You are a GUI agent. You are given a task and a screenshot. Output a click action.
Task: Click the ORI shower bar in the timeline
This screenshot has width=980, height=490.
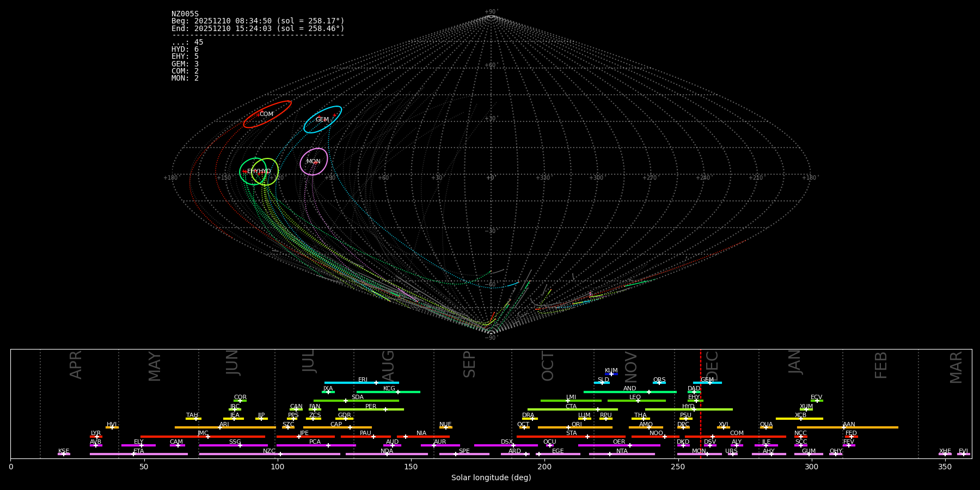pyautogui.click(x=575, y=427)
